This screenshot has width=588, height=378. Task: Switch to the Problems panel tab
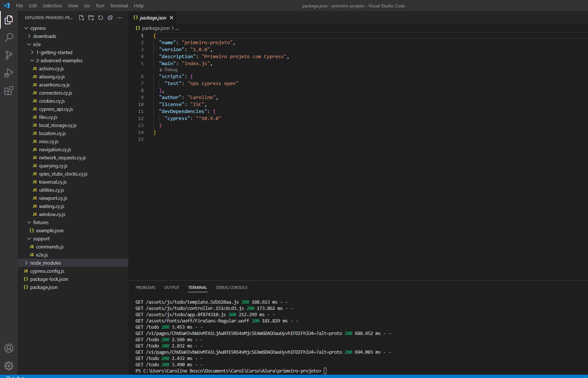click(146, 287)
